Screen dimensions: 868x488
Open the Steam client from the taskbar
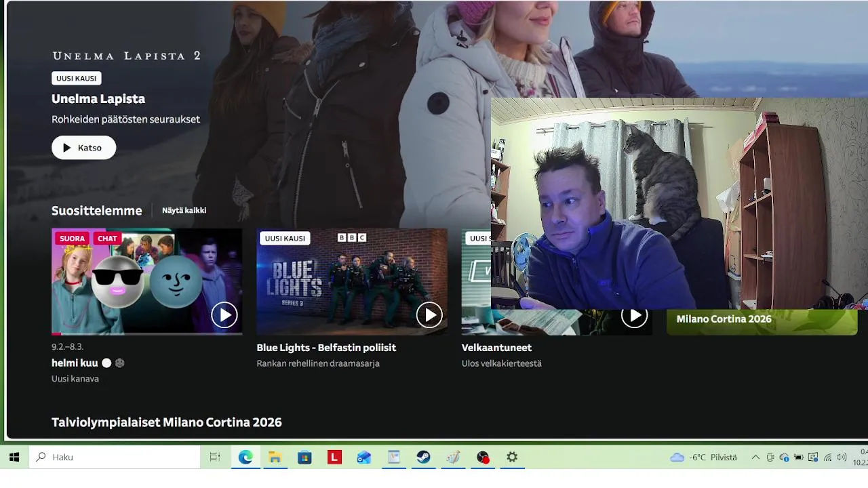click(x=423, y=457)
